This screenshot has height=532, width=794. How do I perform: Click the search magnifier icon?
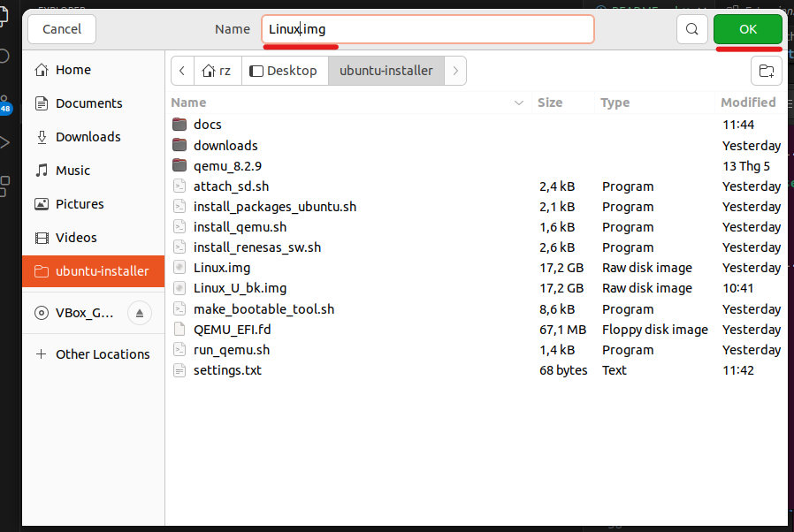[x=691, y=29]
